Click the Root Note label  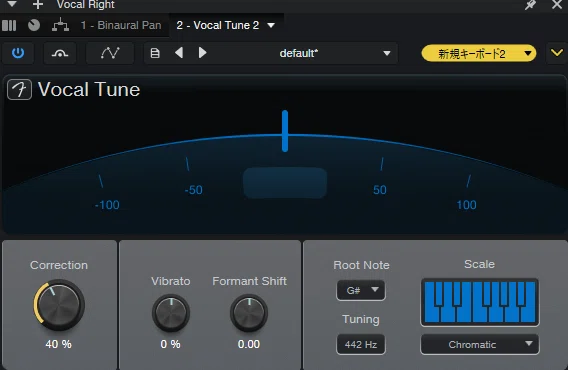click(361, 265)
